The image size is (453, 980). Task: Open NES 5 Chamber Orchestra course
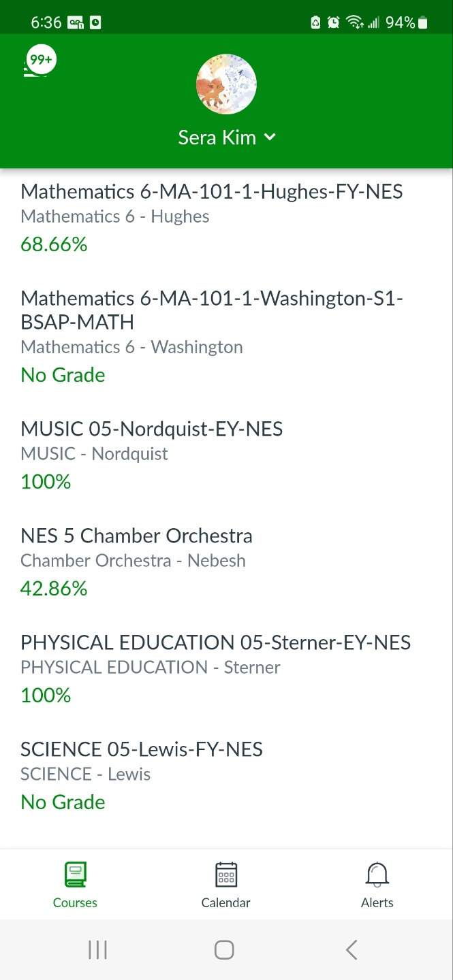(136, 536)
